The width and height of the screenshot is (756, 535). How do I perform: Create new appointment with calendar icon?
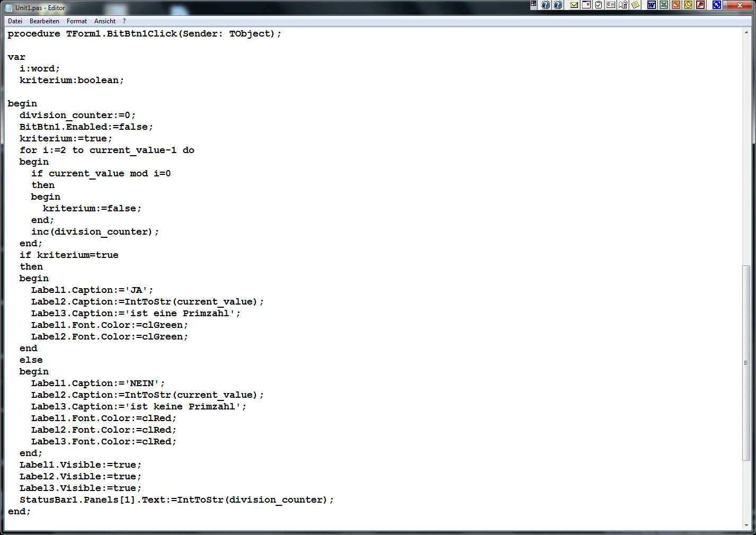coord(586,5)
